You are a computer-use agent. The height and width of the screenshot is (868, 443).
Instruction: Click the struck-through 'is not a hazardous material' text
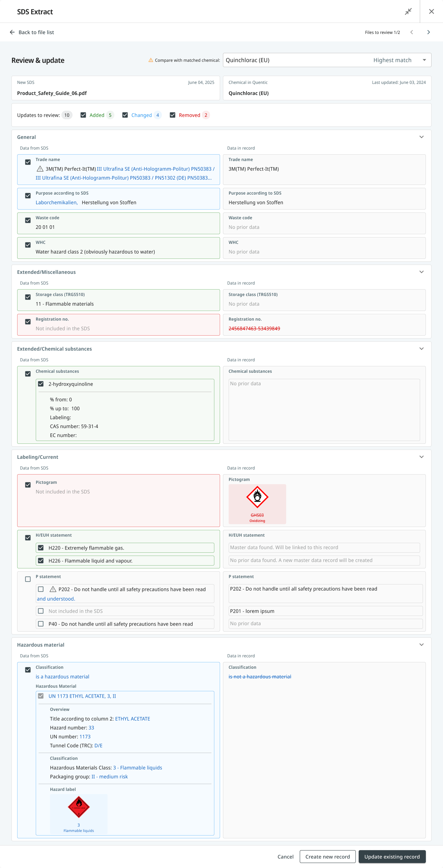pyautogui.click(x=260, y=677)
